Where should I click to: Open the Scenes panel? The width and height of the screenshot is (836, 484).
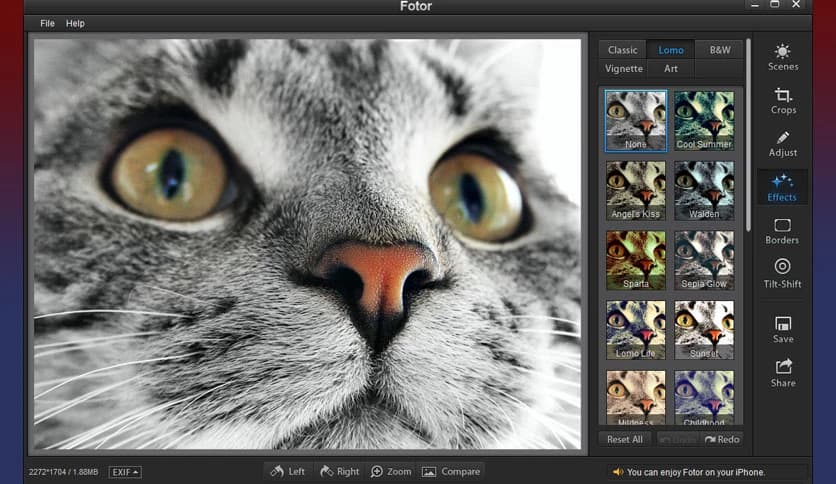click(782, 57)
